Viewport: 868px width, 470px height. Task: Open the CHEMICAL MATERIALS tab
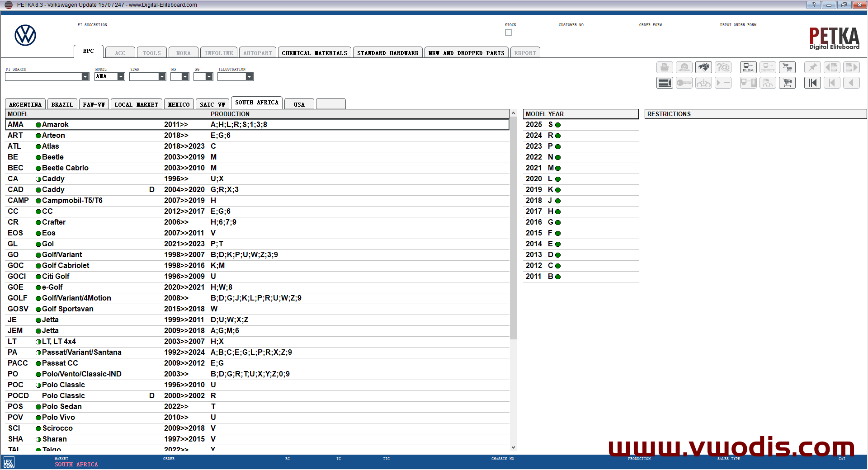tap(314, 53)
